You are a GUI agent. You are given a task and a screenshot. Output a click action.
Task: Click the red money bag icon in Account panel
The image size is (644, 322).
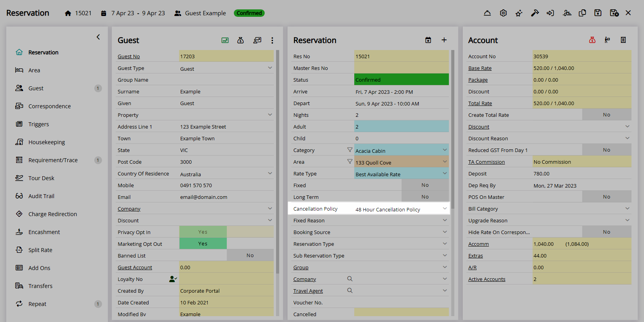tap(592, 40)
